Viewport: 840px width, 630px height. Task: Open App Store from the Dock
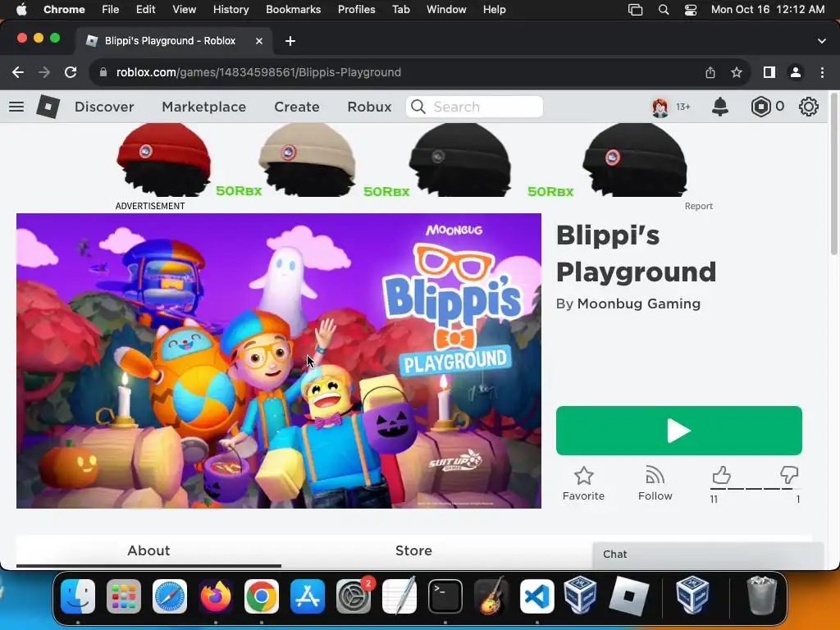[308, 596]
